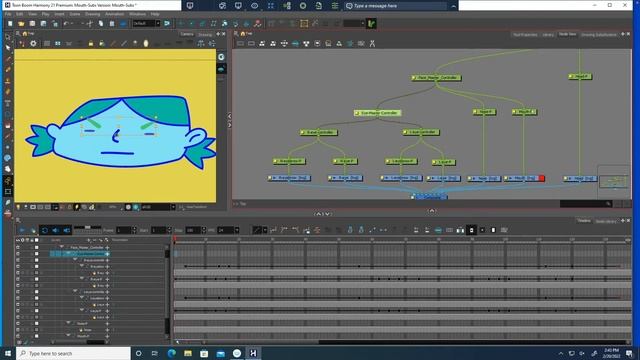The image size is (640, 360).
Task: Collapse the Face_Master_Controller layer triangle
Action: [x=62, y=247]
